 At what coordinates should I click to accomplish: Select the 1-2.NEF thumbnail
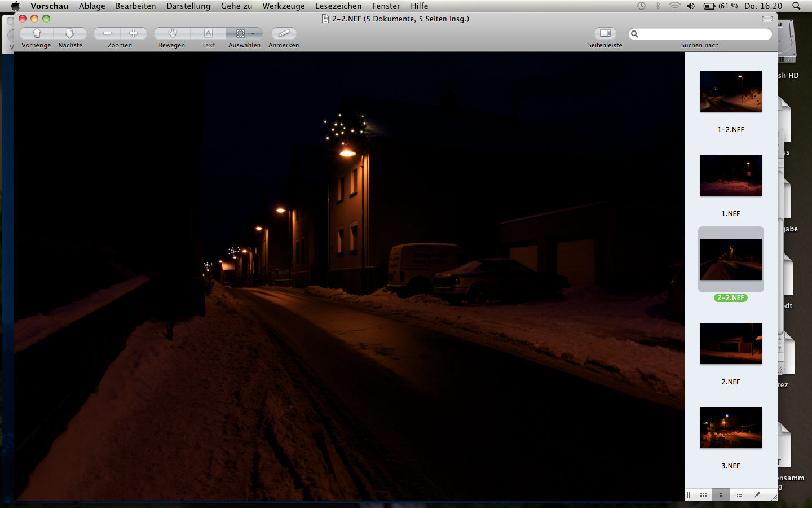click(x=731, y=91)
